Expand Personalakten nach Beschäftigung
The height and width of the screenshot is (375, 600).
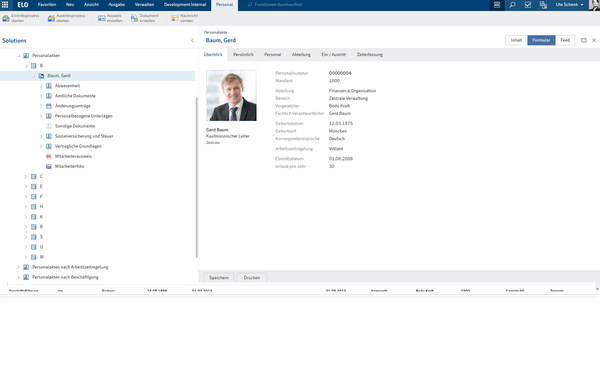point(18,277)
